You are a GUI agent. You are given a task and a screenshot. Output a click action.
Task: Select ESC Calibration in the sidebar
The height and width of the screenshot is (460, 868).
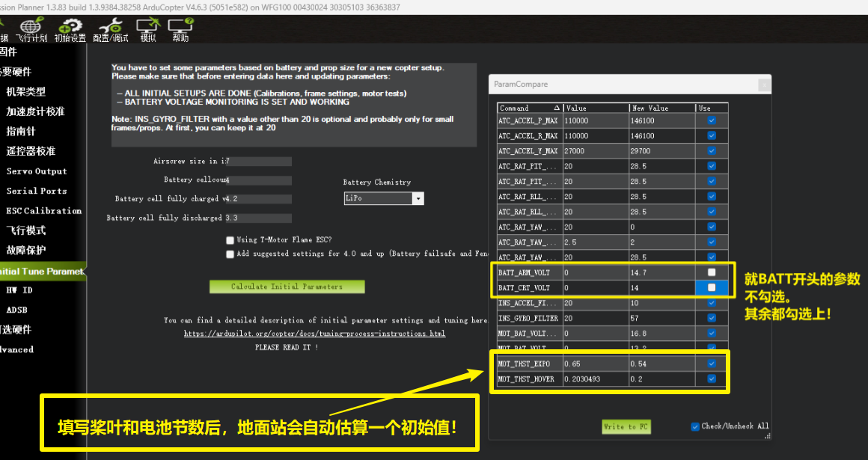coord(43,211)
